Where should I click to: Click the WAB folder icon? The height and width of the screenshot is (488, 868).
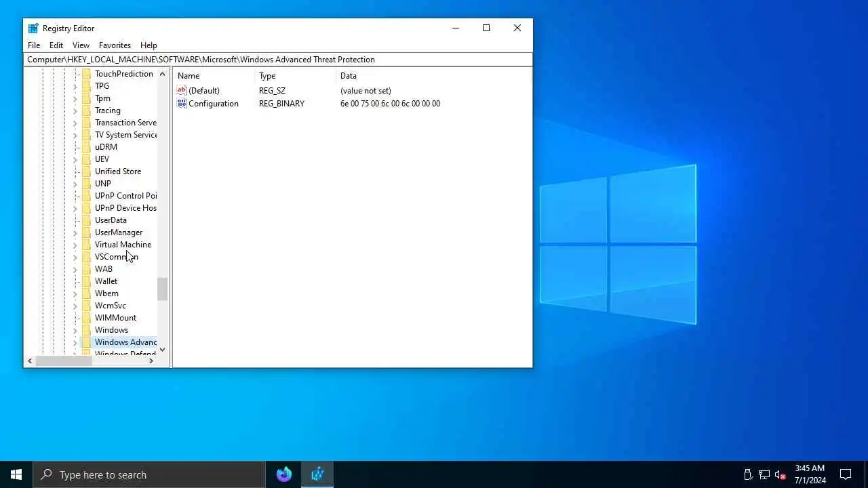point(86,269)
